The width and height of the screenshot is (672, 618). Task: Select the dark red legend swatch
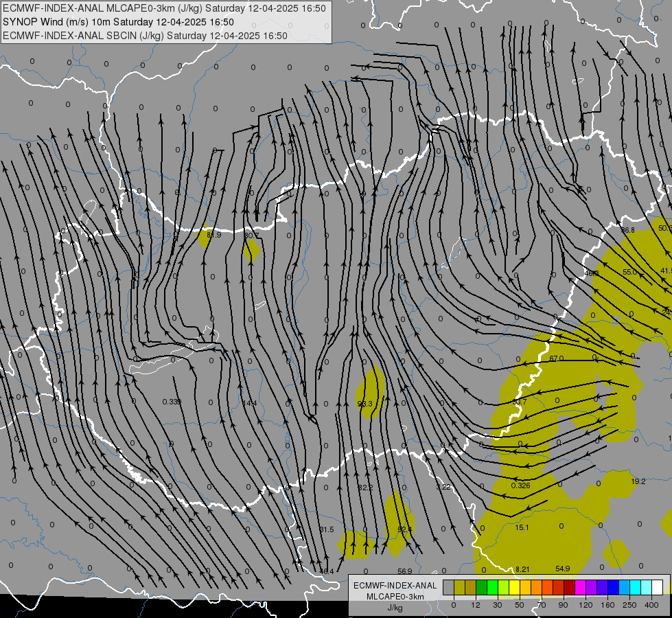[570, 587]
